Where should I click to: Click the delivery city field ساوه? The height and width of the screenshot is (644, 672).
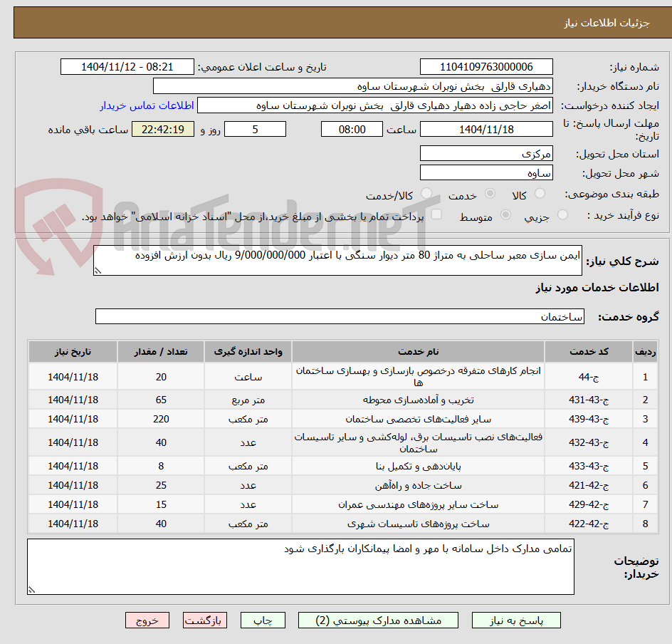[x=486, y=173]
